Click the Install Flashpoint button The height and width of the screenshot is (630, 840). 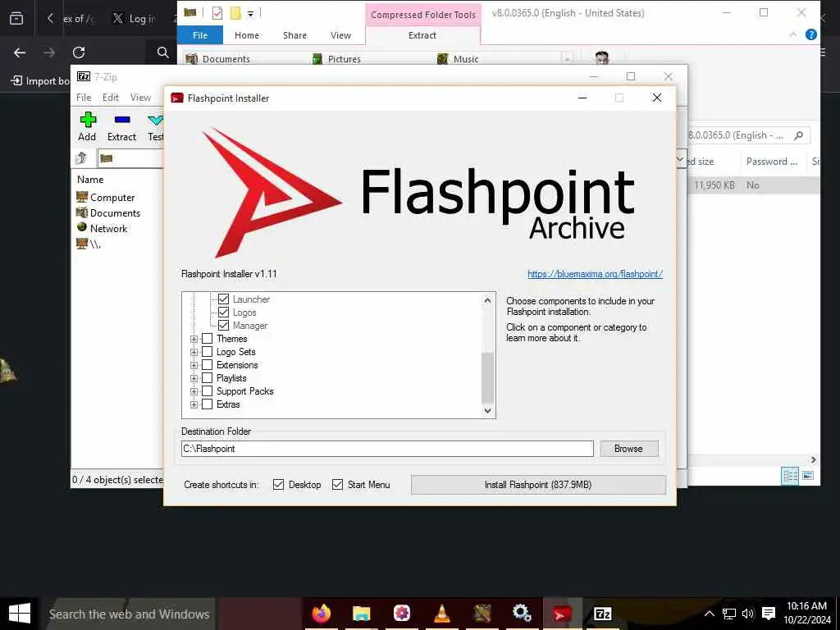coord(538,485)
